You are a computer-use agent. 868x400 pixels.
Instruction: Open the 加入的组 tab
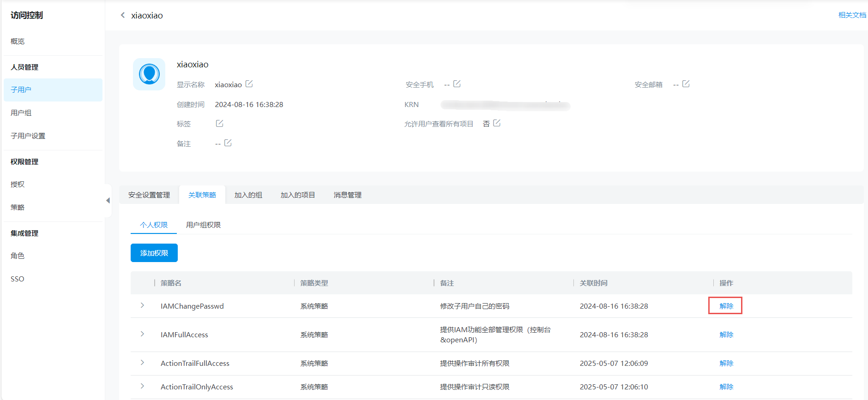click(248, 195)
